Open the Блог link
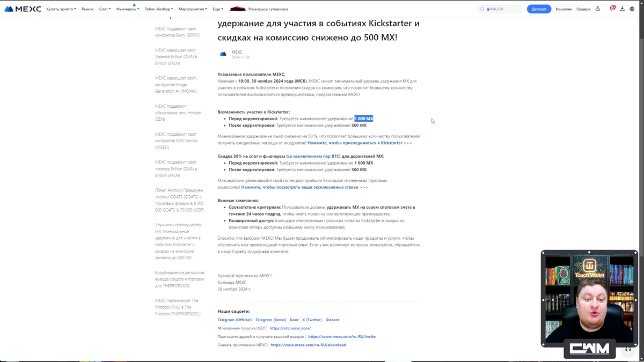Viewport: 644px width, 362px height. (294, 320)
